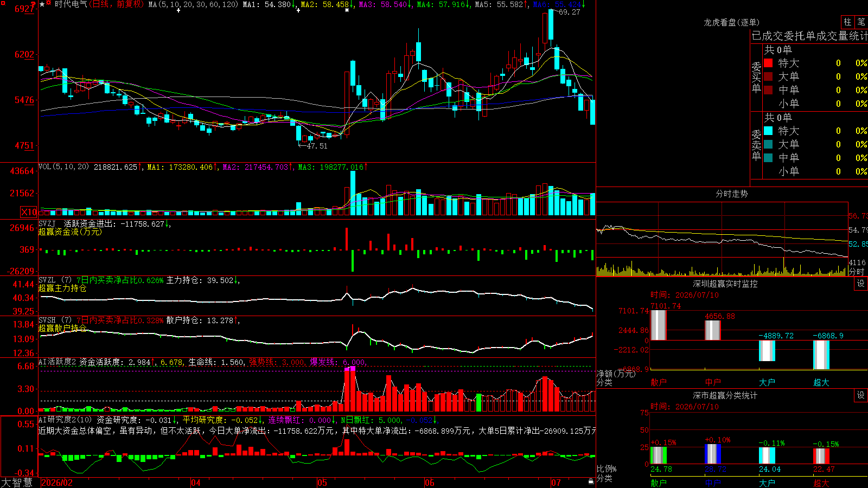Click the 05 month marker on the timeline

[x=322, y=483]
